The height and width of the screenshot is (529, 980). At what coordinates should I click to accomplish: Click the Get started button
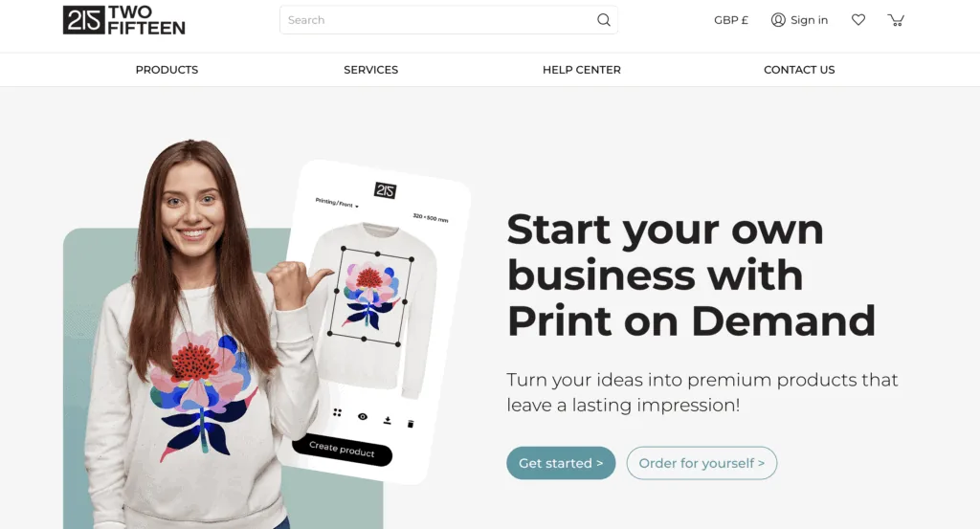click(x=561, y=463)
